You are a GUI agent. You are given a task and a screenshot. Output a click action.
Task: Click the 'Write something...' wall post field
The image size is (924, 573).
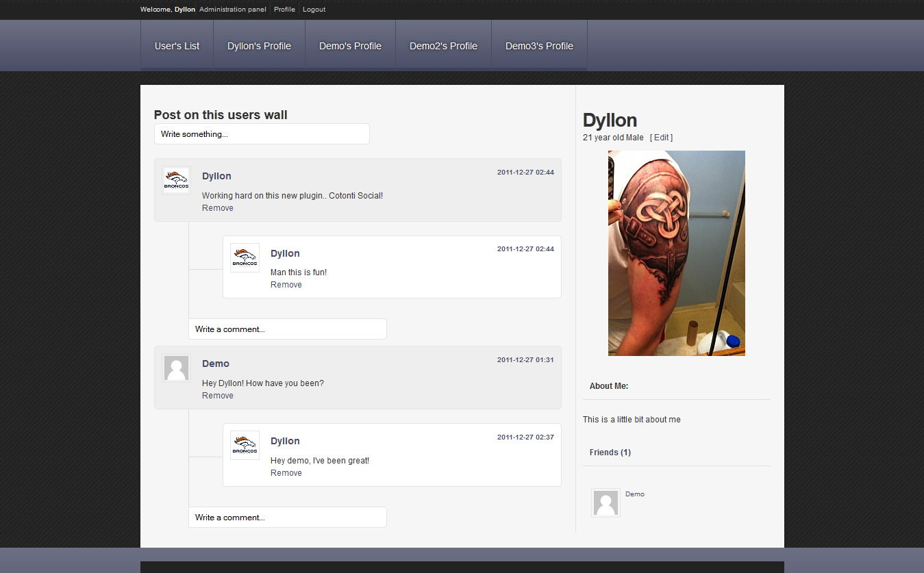point(262,134)
